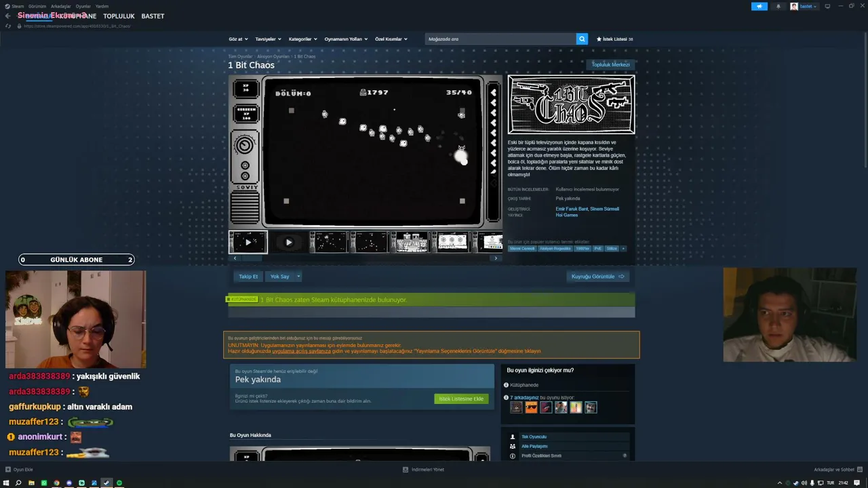868x488 pixels.
Task: Click the Takip Et button
Action: tap(248, 277)
